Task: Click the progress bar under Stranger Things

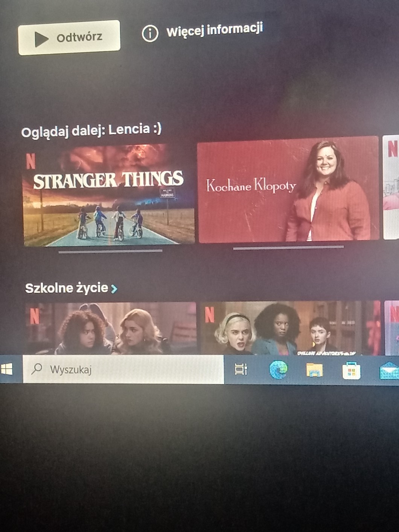Action: [x=110, y=251]
